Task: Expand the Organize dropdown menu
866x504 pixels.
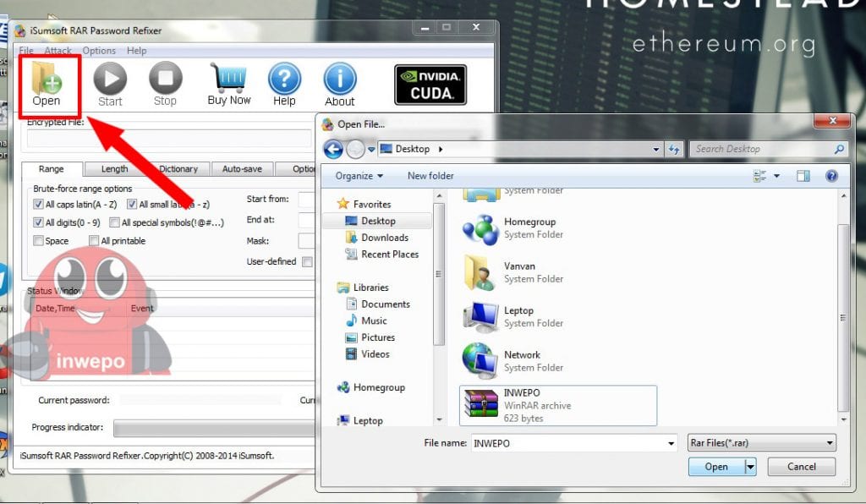Action: pyautogui.click(x=359, y=176)
